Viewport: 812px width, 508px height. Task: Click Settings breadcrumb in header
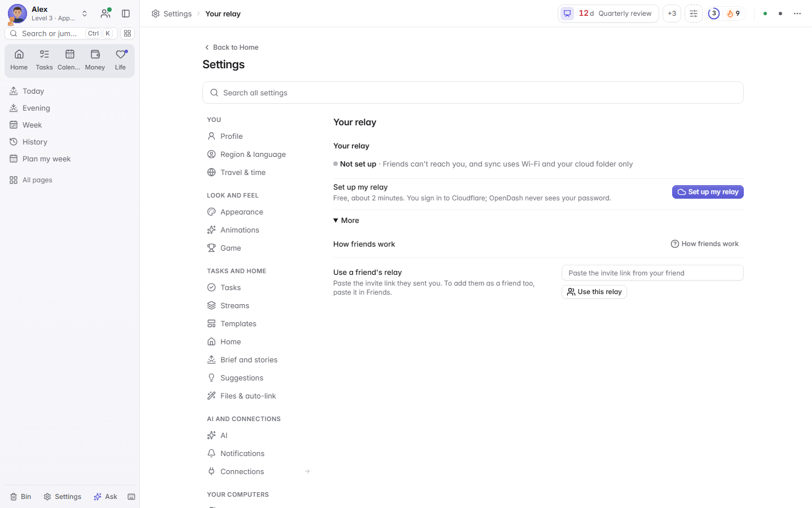(x=172, y=14)
